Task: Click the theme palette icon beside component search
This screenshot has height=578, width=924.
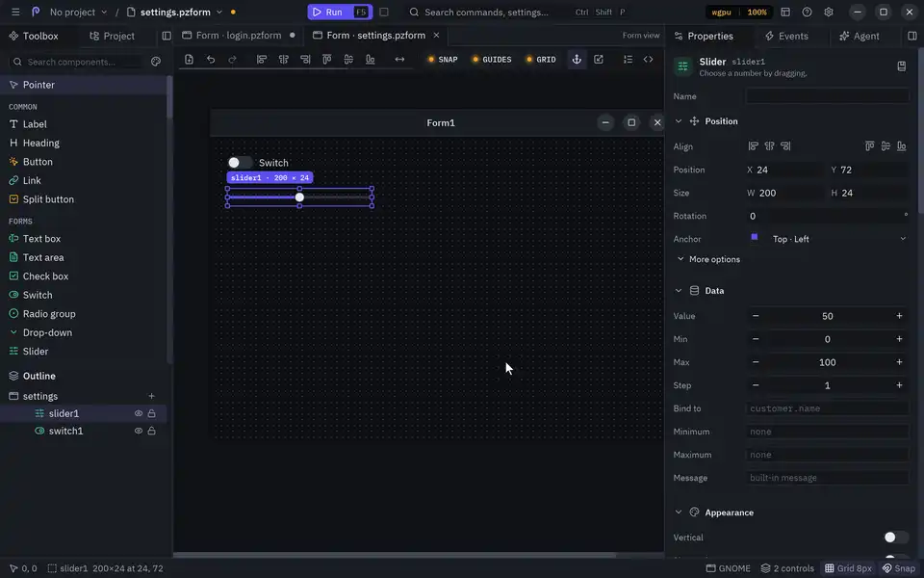Action: tap(156, 62)
